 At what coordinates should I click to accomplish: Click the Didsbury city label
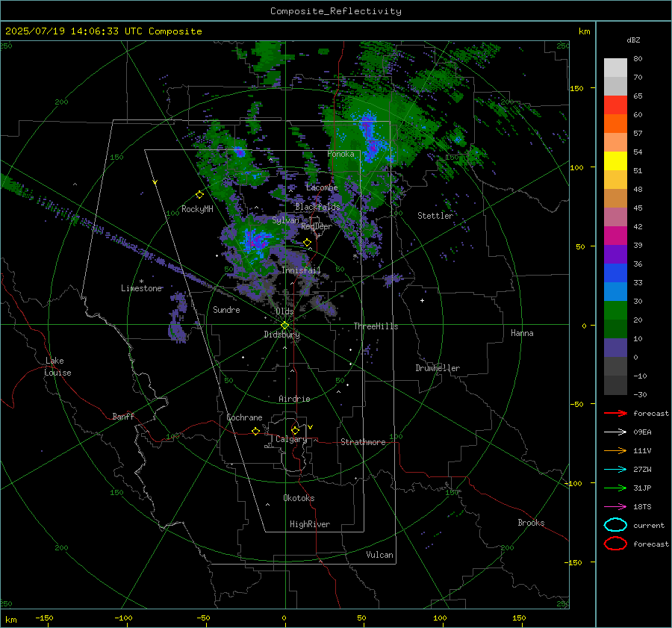[x=281, y=335]
